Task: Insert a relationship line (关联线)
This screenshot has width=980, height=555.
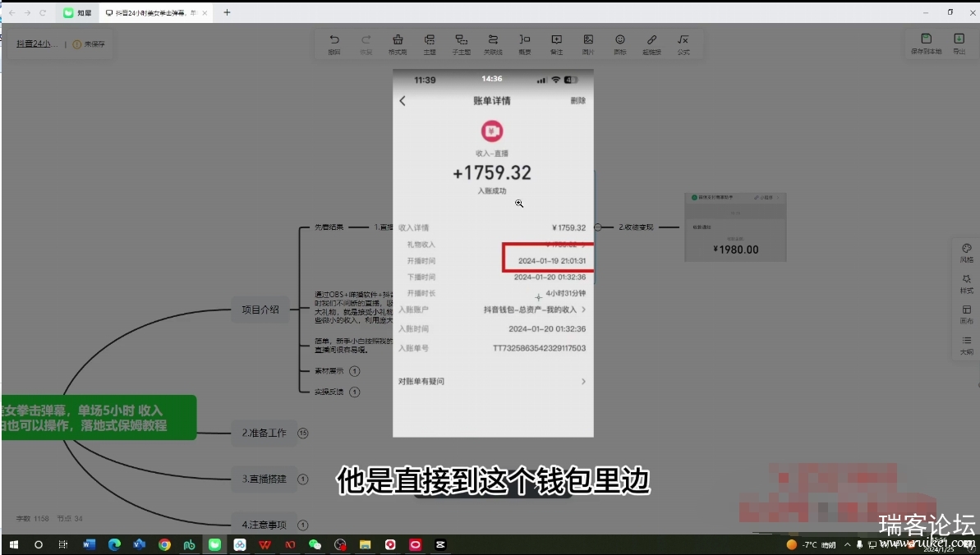Action: point(493,44)
